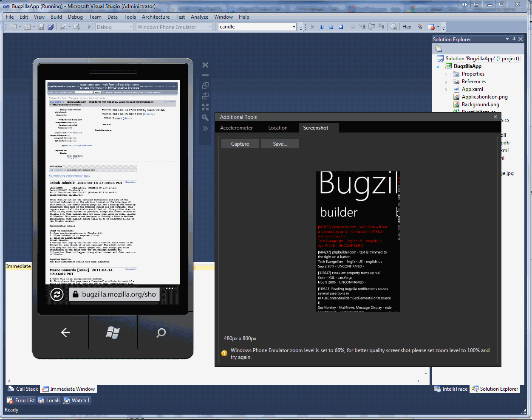Open the Watch 1 tab
The height and width of the screenshot is (420, 532).
pos(77,400)
